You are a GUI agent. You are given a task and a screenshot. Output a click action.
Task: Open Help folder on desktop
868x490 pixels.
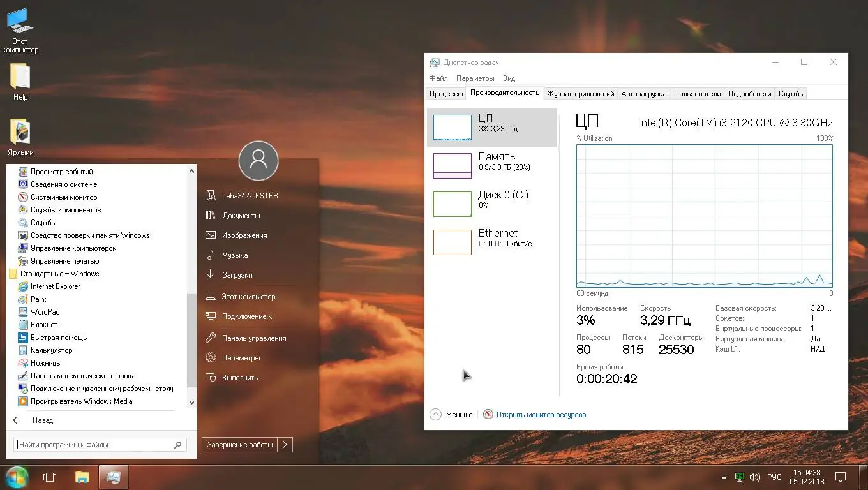[x=20, y=82]
